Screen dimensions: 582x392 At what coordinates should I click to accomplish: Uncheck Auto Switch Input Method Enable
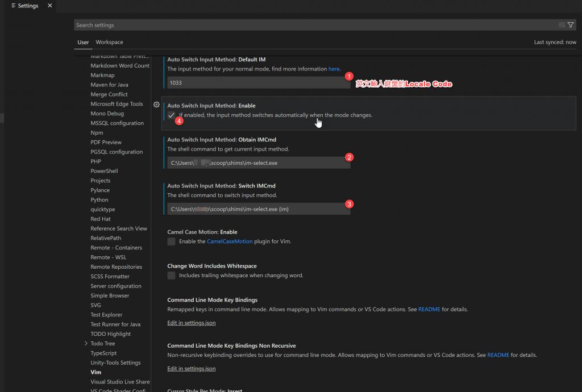(171, 115)
